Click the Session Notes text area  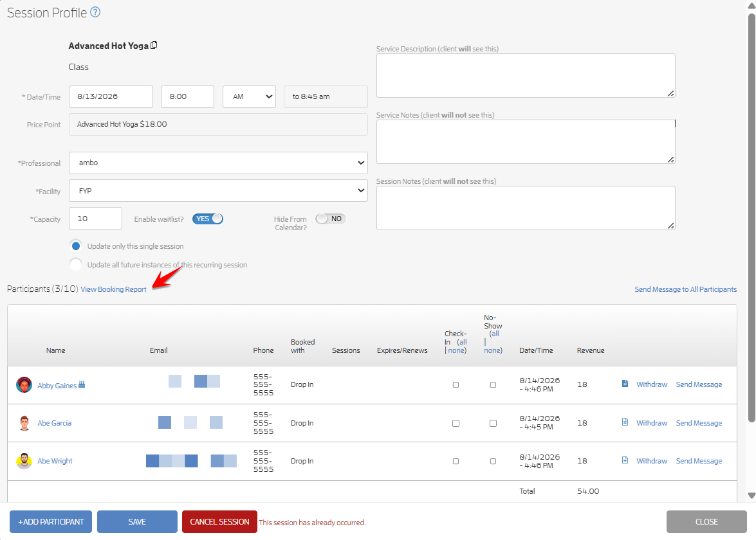click(526, 208)
